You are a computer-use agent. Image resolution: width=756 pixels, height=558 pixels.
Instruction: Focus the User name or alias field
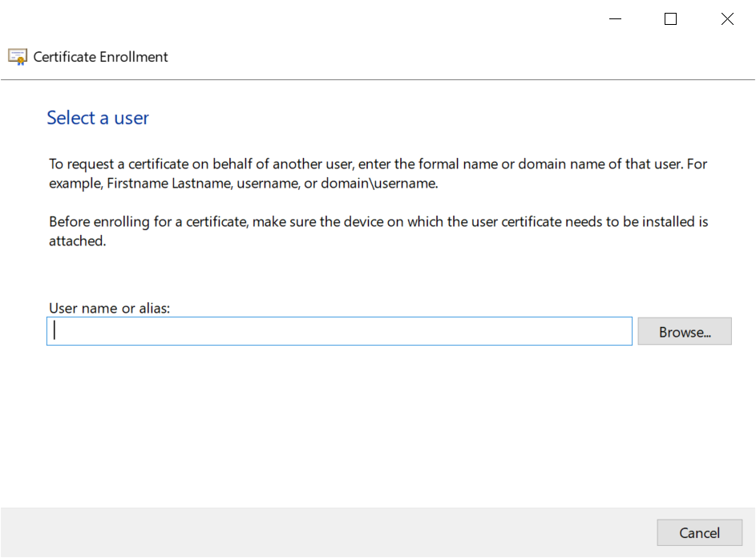point(339,332)
